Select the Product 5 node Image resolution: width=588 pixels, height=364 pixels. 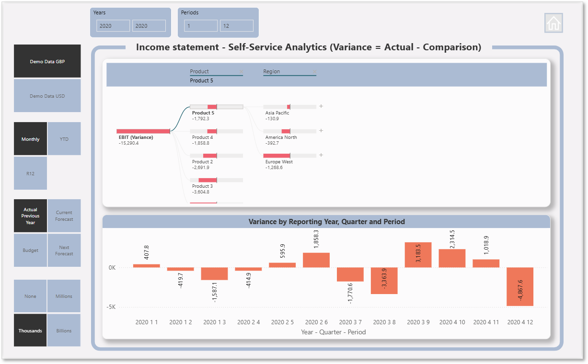(x=217, y=107)
